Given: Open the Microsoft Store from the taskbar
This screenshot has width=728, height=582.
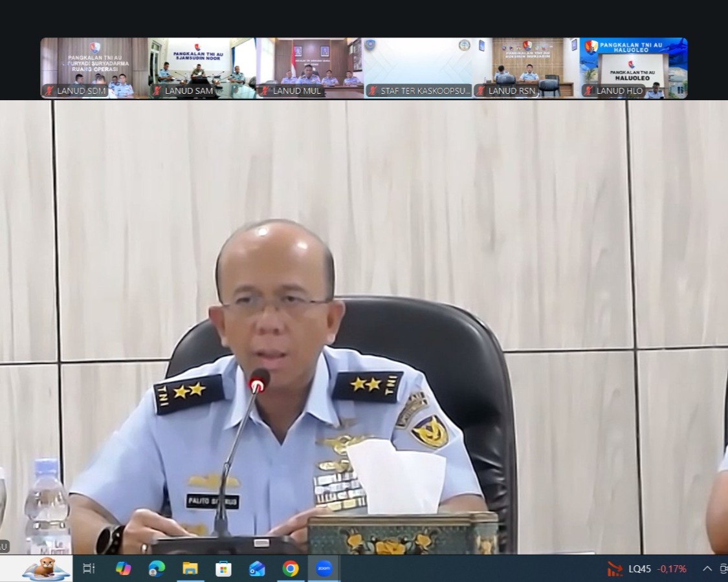Looking at the screenshot, I should (223, 569).
